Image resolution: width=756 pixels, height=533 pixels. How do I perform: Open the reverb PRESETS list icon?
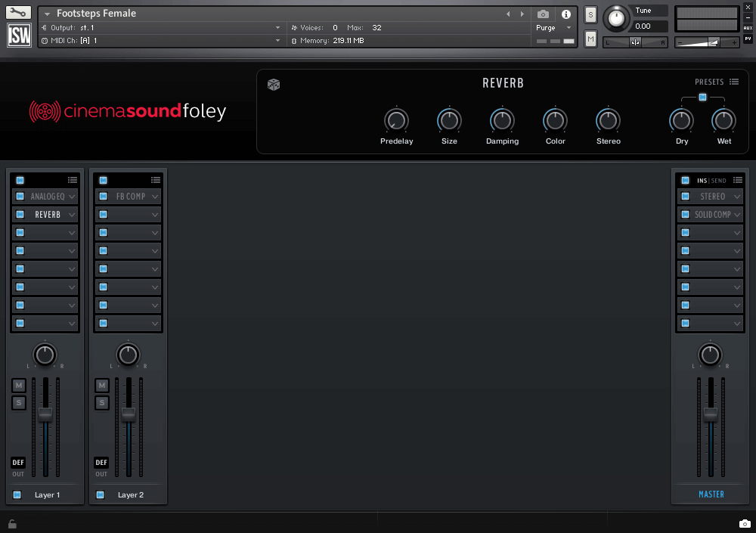pyautogui.click(x=734, y=82)
